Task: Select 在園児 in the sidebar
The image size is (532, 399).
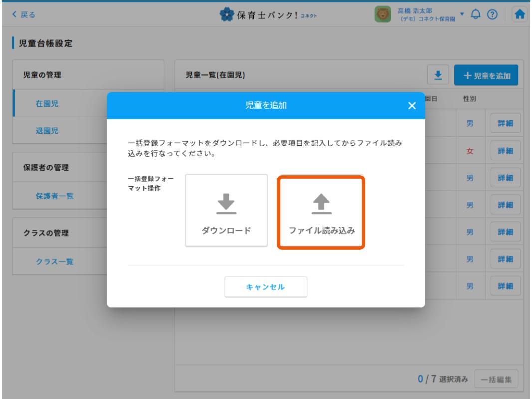Action: (45, 104)
